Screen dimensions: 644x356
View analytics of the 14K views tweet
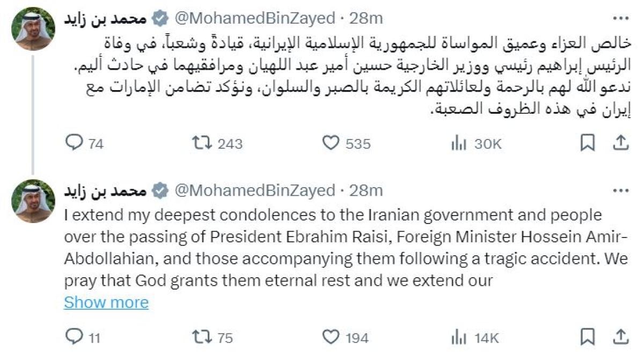coord(458,337)
